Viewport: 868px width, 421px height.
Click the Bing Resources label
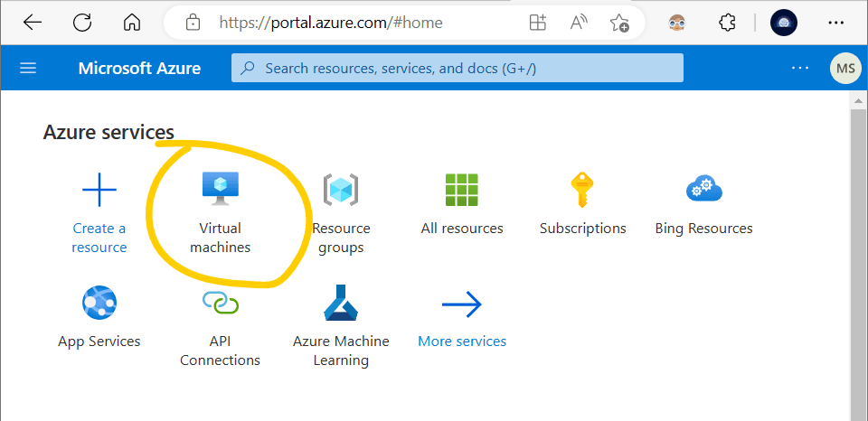703,229
